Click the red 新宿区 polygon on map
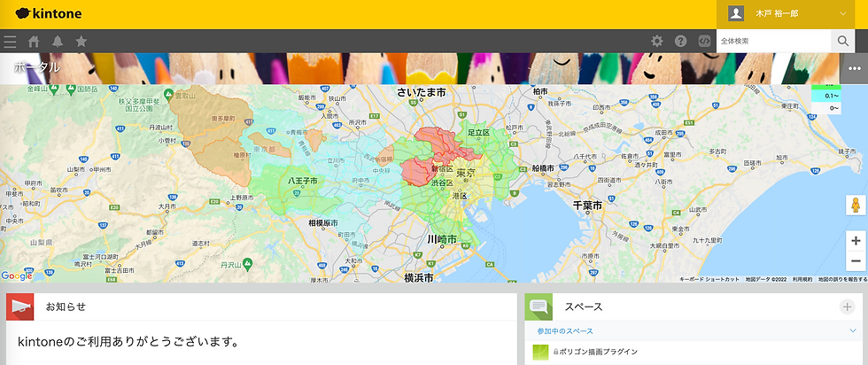The width and height of the screenshot is (868, 365). (418, 171)
